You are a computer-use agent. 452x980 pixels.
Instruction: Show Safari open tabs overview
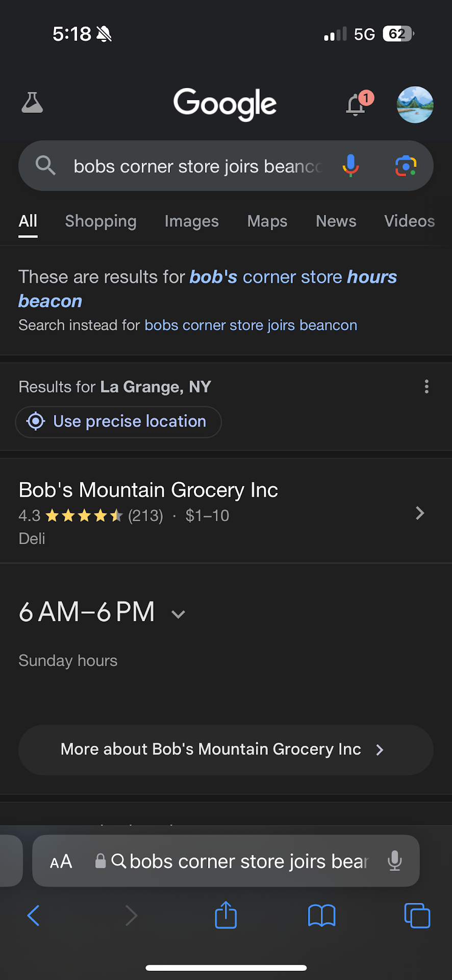click(x=417, y=915)
